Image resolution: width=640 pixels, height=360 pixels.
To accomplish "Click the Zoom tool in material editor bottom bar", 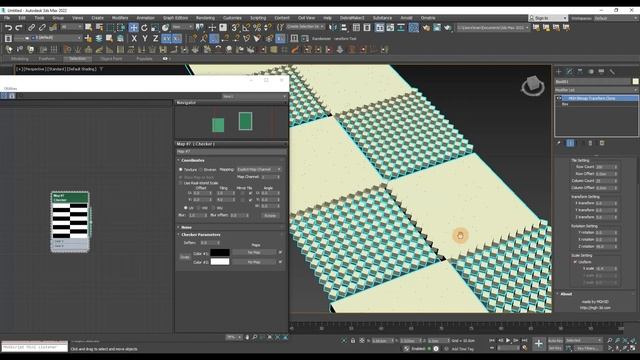I will 255,337.
